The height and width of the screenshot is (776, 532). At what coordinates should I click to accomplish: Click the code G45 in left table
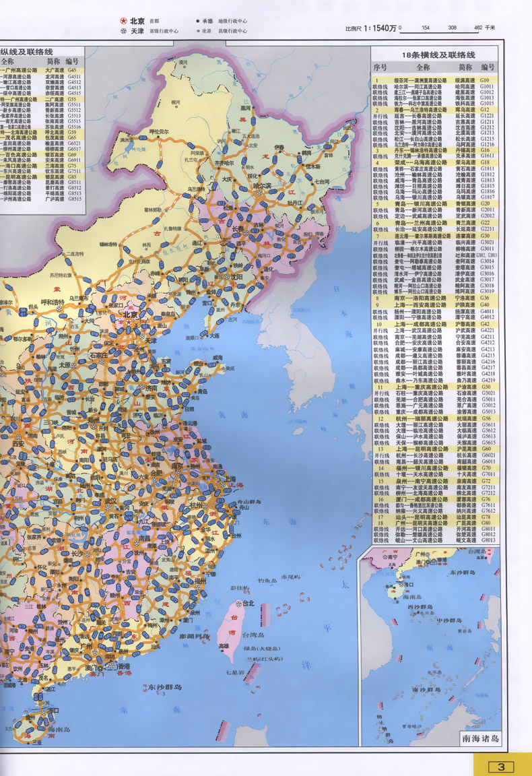72,71
